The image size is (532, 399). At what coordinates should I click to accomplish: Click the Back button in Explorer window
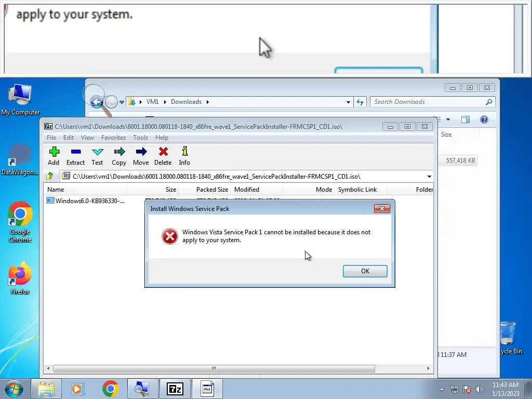pos(97,101)
